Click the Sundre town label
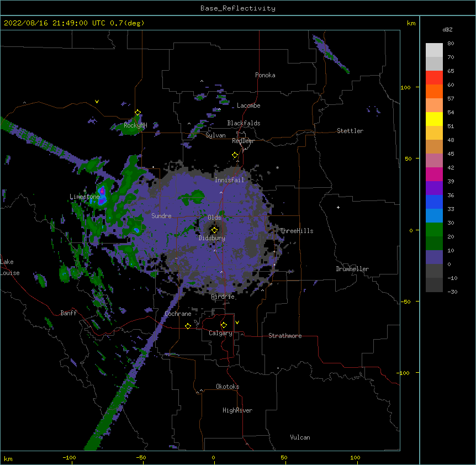Viewport: 476px width, 465px height. click(161, 216)
